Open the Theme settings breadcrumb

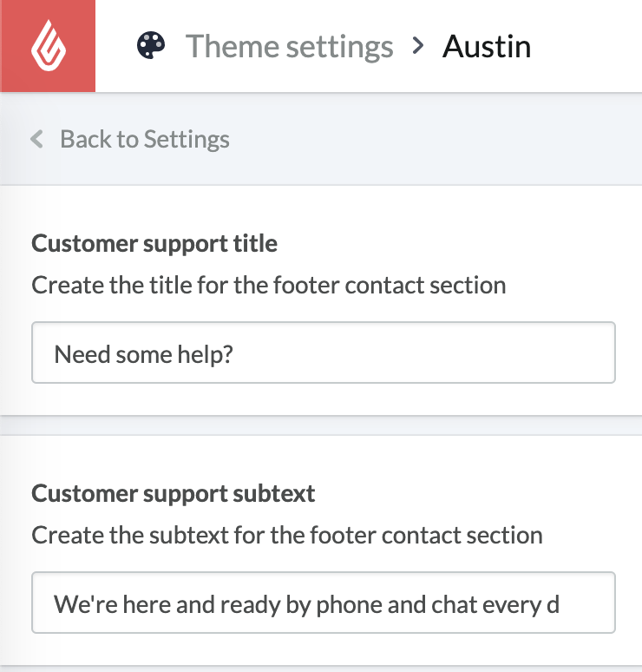click(x=289, y=46)
